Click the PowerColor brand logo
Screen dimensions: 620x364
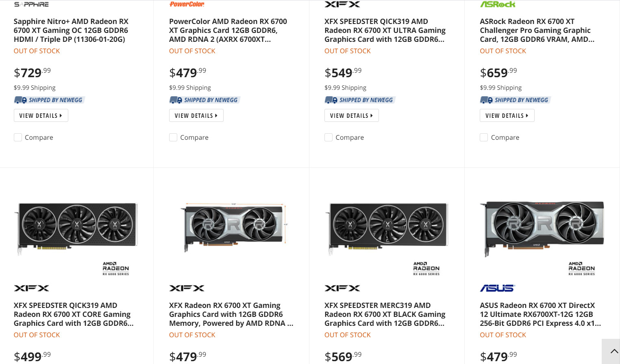click(187, 4)
